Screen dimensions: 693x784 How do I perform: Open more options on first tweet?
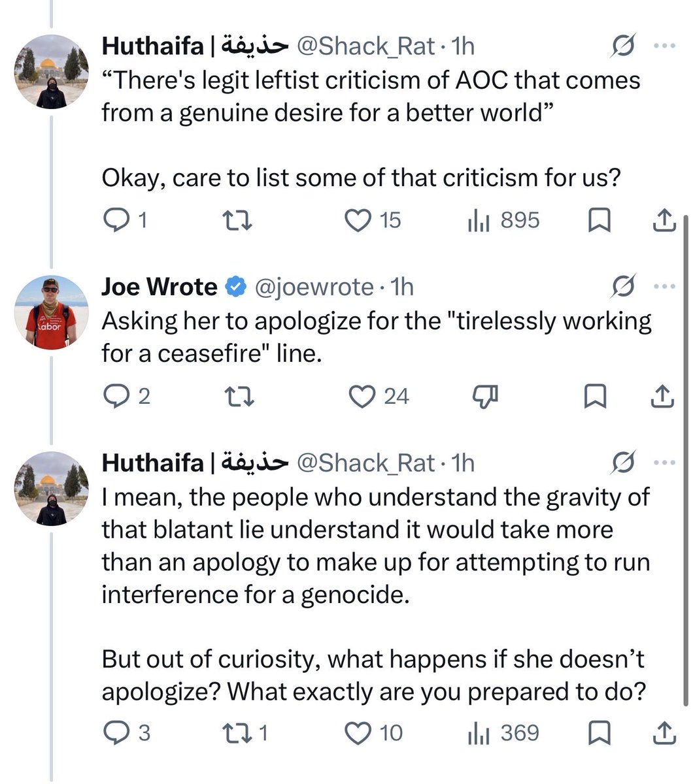tap(664, 46)
